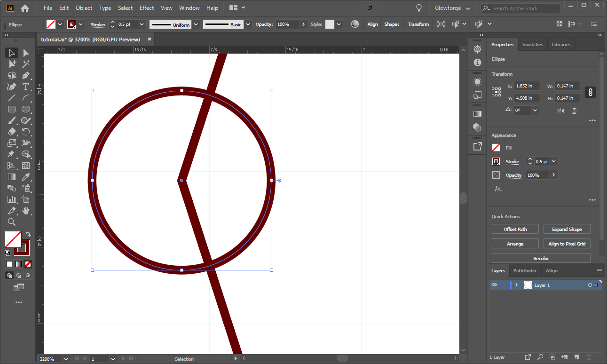Image resolution: width=607 pixels, height=364 pixels.
Task: Enable Draw Inside mode
Action: 28,276
